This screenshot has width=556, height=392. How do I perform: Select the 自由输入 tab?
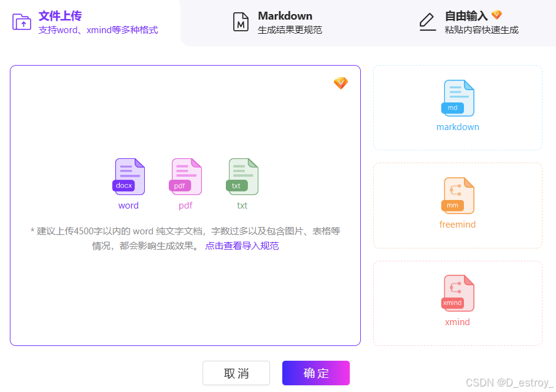coord(468,22)
